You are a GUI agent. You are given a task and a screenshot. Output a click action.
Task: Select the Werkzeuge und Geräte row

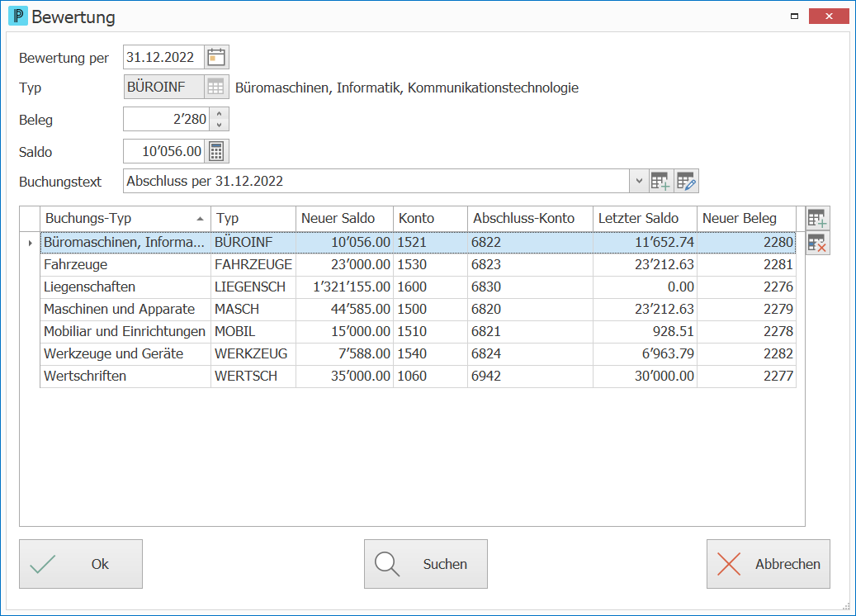419,354
